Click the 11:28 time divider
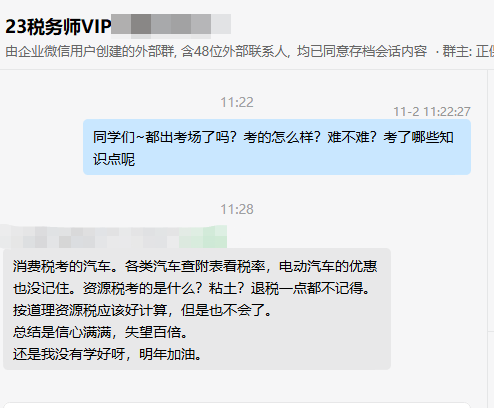This screenshot has width=494, height=408. (237, 209)
